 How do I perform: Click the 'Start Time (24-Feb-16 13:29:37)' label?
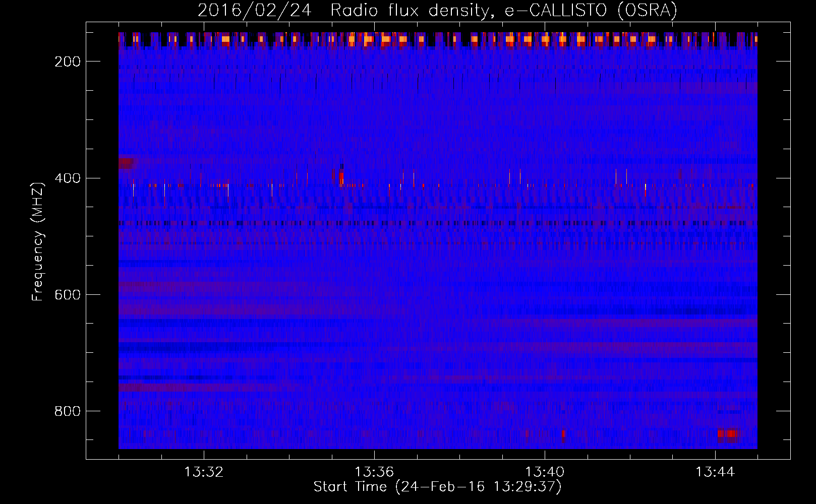coord(437,487)
